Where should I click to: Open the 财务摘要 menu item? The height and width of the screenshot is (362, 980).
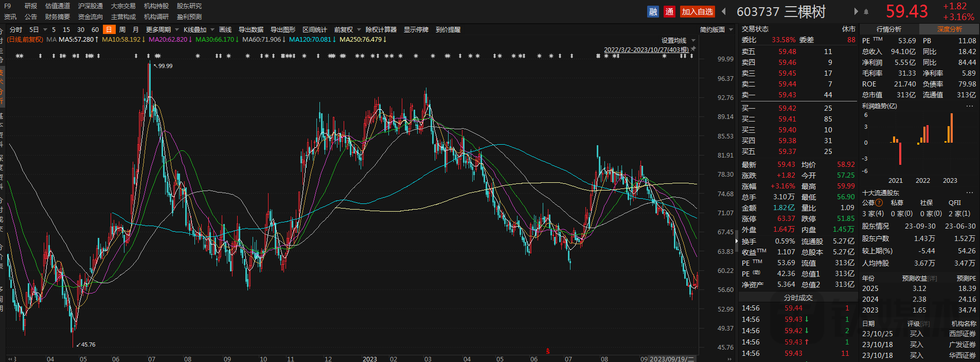(58, 17)
